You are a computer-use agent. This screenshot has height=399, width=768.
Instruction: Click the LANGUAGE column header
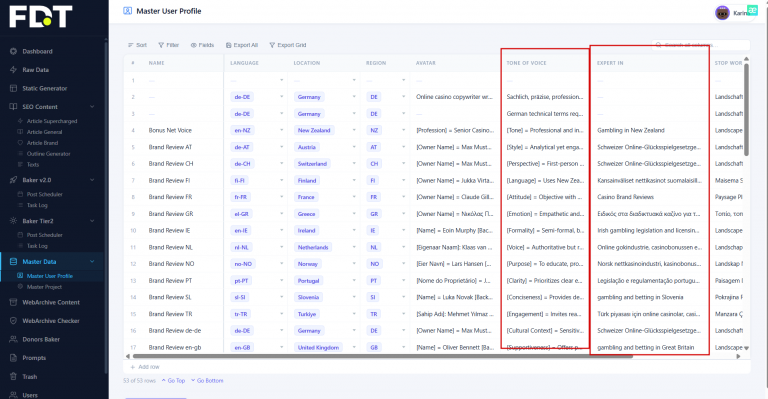(x=244, y=63)
